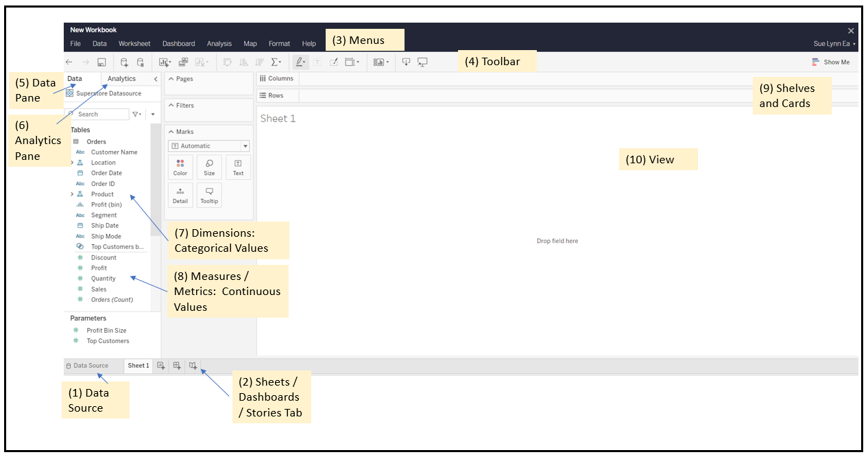
Task: Click the Undo back arrow in toolbar
Action: click(x=69, y=62)
